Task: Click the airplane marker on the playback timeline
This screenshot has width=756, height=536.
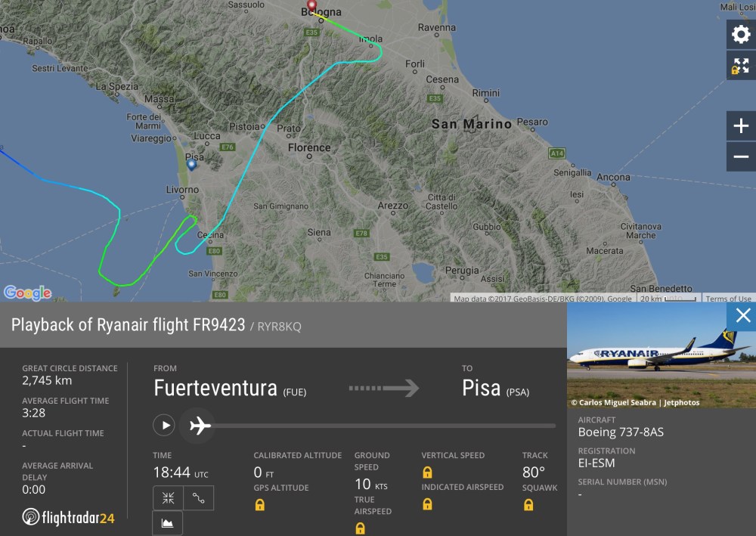Action: (200, 426)
